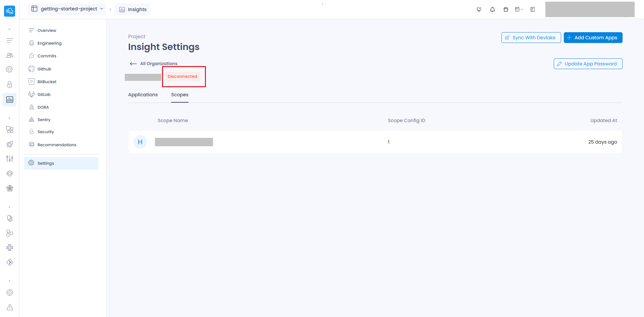Viewport: 644px width, 317px height.
Task: Click the H avatar in scope row
Action: point(140,142)
